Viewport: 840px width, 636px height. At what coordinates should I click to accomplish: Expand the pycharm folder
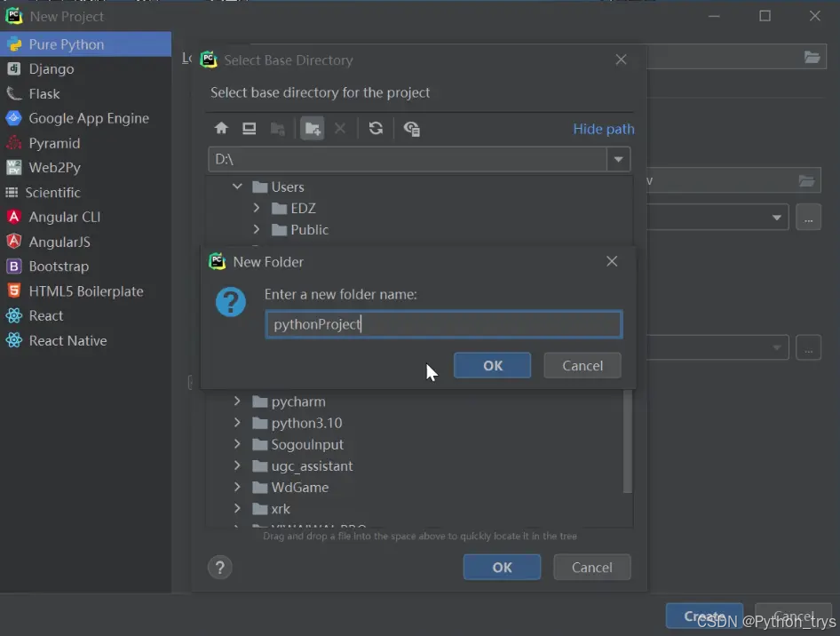[x=237, y=401]
